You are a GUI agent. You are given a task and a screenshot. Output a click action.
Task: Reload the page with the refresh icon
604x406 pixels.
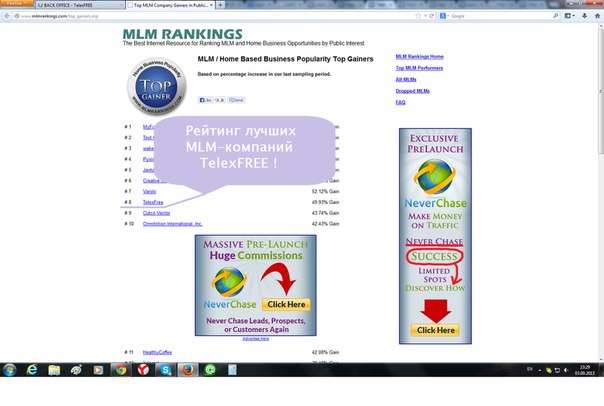[431, 16]
